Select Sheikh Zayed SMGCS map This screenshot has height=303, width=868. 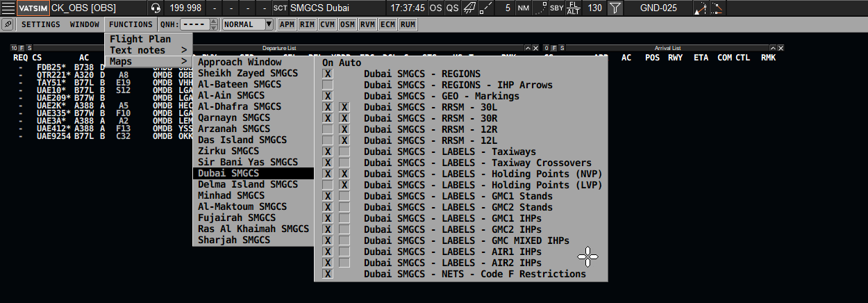(253, 74)
